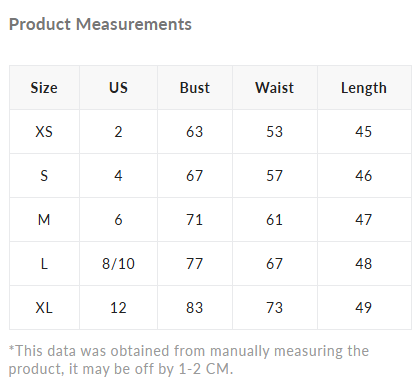Click the 8/10 US size cell
Image resolution: width=419 pixels, height=377 pixels.
coord(118,264)
